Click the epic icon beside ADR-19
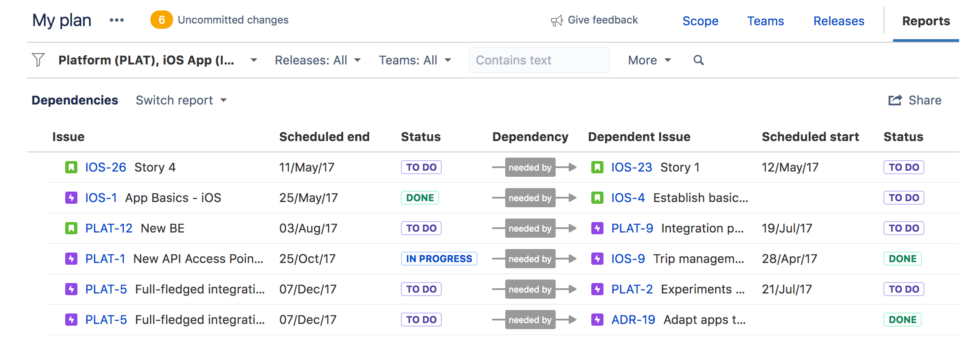The height and width of the screenshot is (337, 980). tap(597, 320)
